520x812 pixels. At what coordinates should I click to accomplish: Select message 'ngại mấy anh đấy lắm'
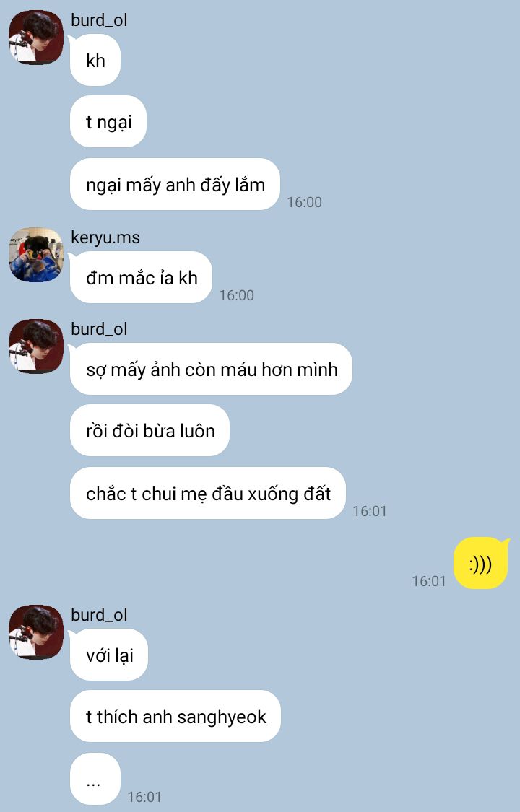[175, 184]
